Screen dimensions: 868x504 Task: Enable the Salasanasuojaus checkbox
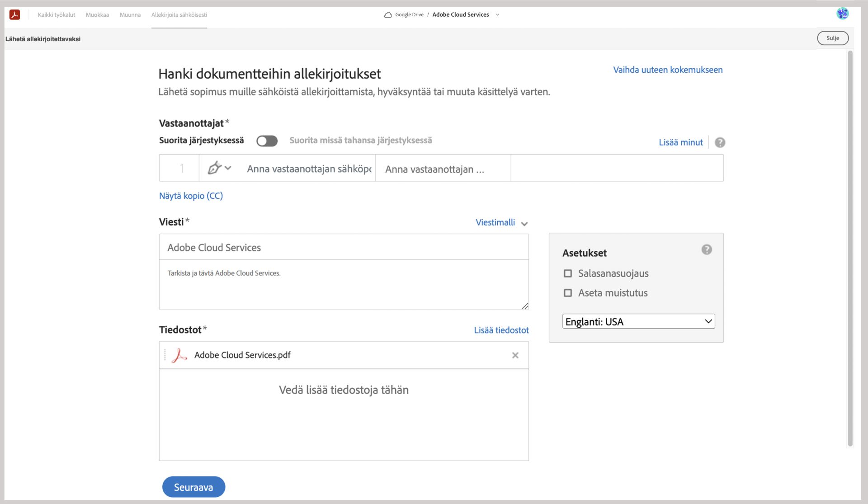567,273
